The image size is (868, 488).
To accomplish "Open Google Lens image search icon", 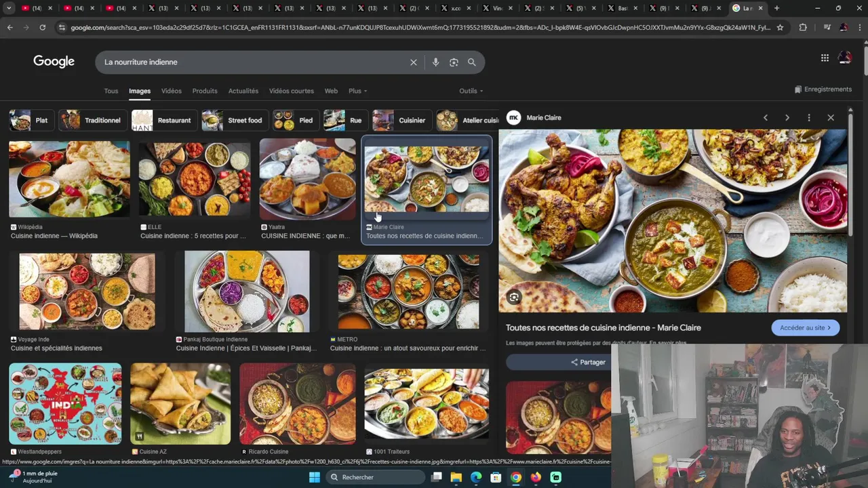I will (x=454, y=62).
